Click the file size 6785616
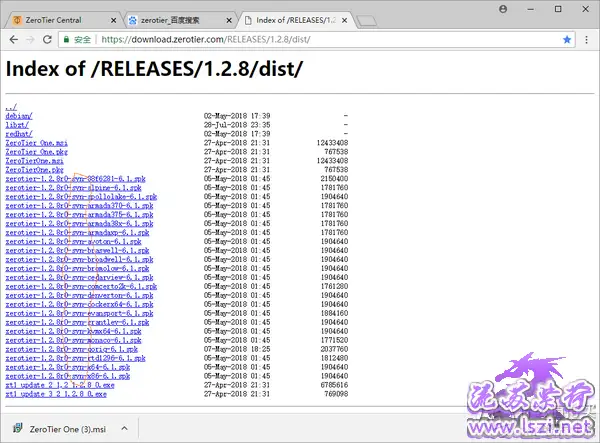 334,385
